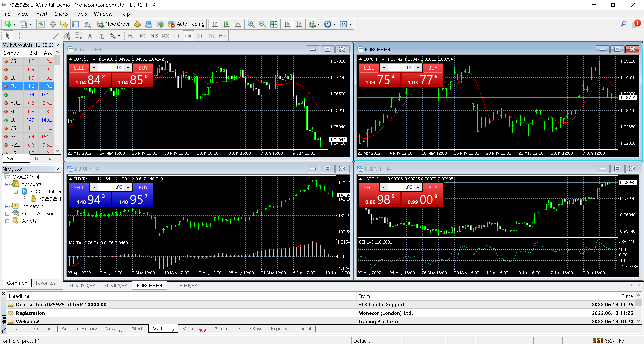
Task: Toggle the Market Watch window icon
Action: coord(41,24)
